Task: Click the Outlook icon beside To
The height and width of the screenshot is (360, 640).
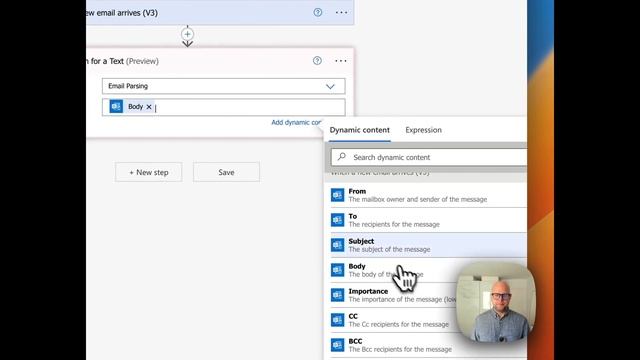Action: 338,220
